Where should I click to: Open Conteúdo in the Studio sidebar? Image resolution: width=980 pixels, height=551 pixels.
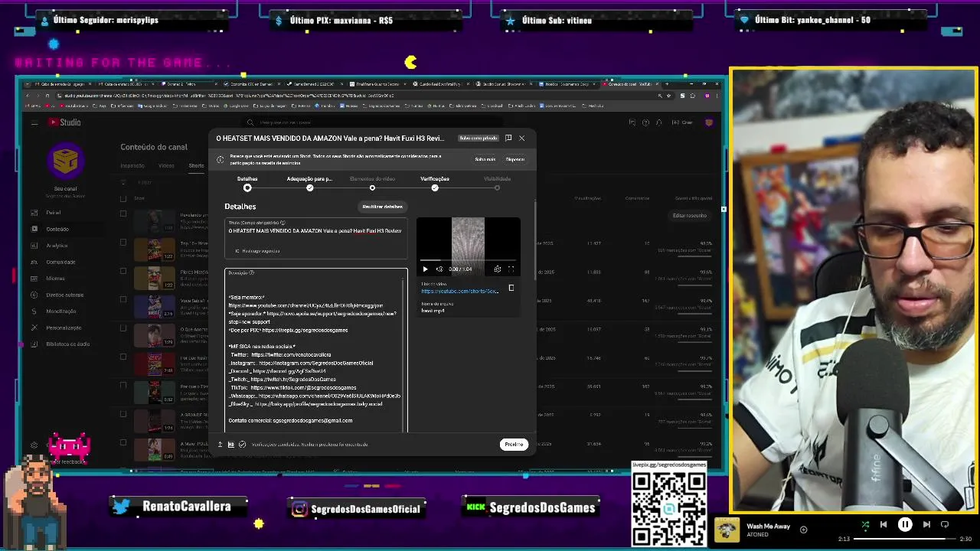(57, 229)
